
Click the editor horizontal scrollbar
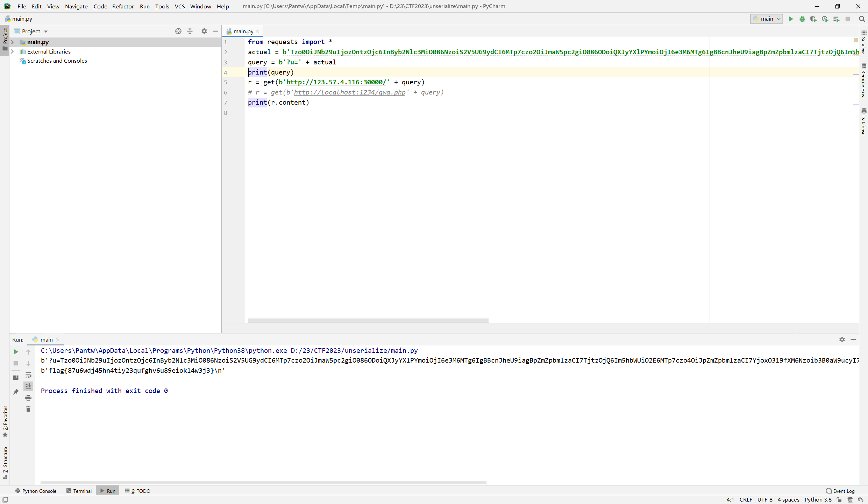(368, 321)
